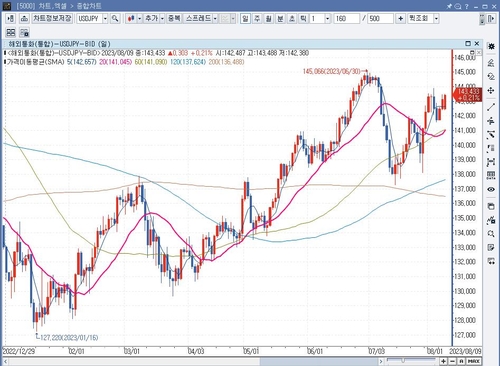Click the 해외통화(통합)-USDJPY-BID (일) chart tab title

tap(59, 44)
